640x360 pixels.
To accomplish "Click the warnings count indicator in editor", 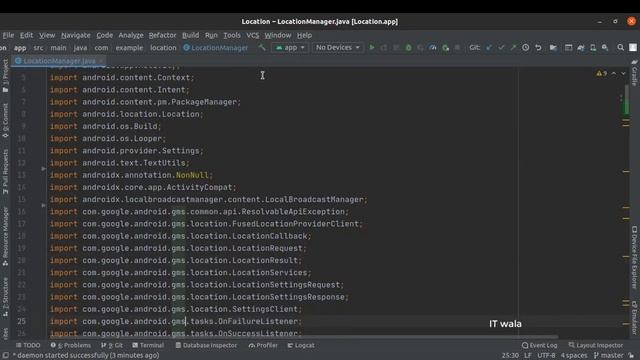I will click(x=602, y=73).
